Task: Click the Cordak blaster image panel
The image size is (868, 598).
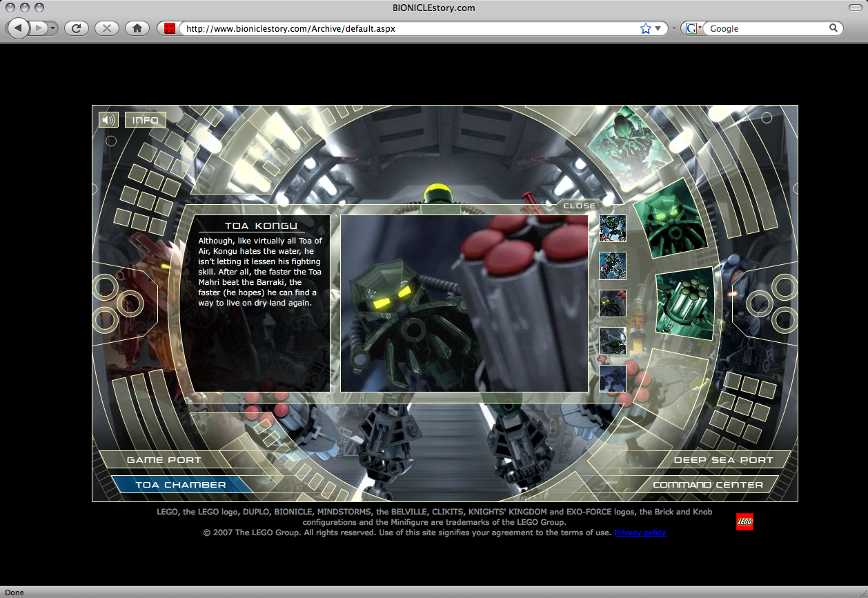Action: tap(684, 302)
